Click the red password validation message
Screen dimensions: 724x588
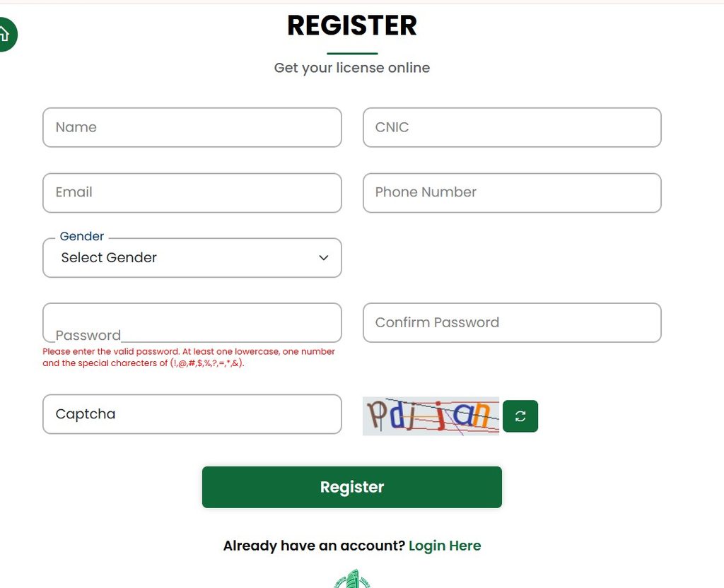point(188,357)
